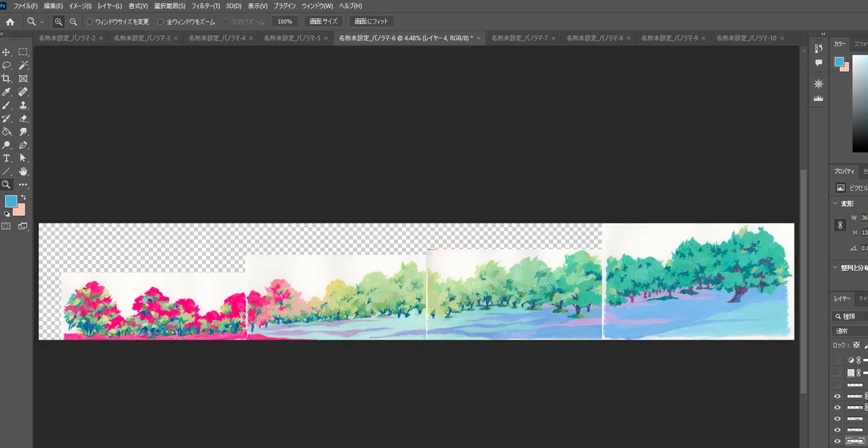Select the Frame tool

click(23, 78)
